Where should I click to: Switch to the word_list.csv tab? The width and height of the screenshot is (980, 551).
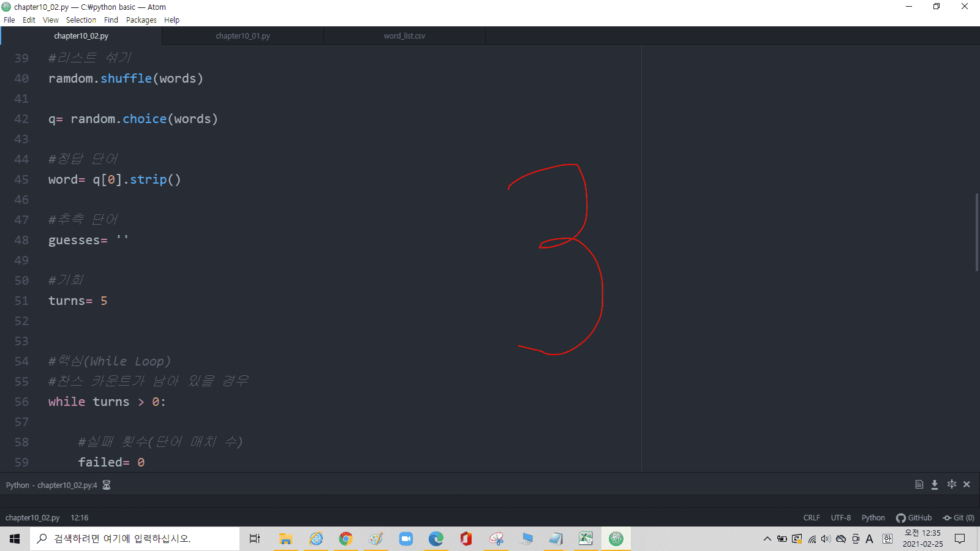pyautogui.click(x=404, y=36)
